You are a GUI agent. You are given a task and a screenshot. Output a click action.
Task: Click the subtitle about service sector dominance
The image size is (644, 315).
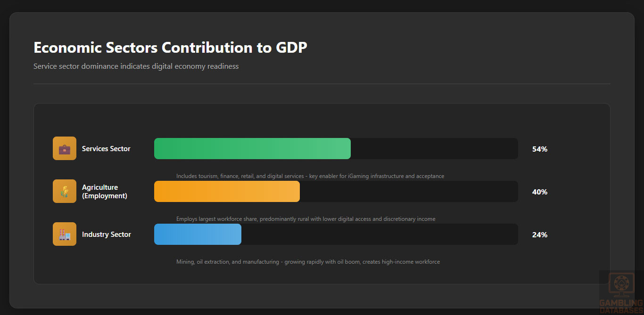coord(136,66)
